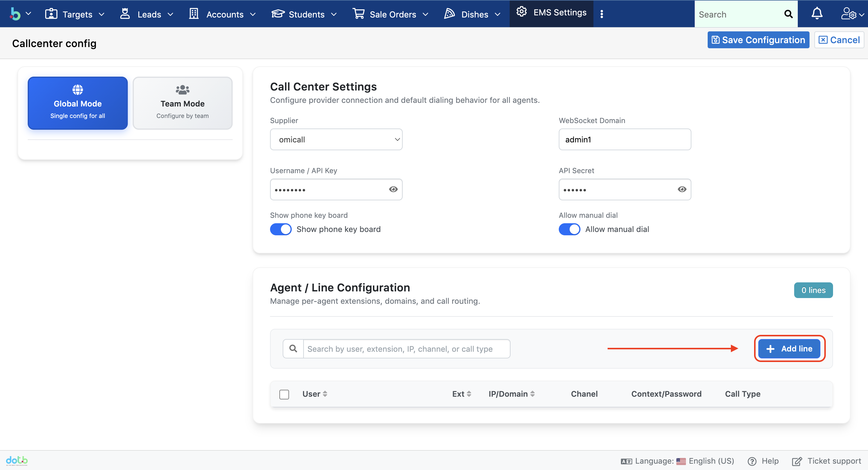
Task: Switch to Team Mode tab
Action: [x=182, y=103]
